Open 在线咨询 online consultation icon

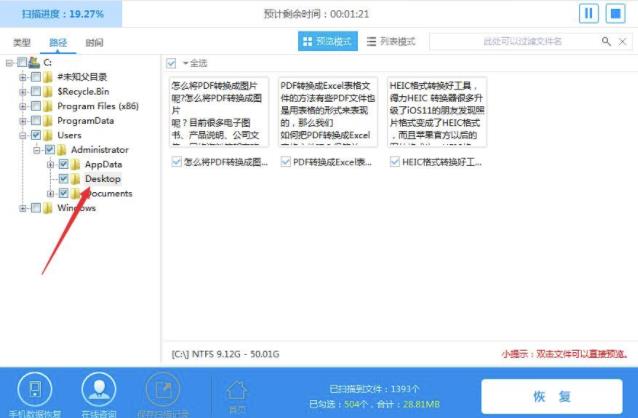[x=99, y=390]
